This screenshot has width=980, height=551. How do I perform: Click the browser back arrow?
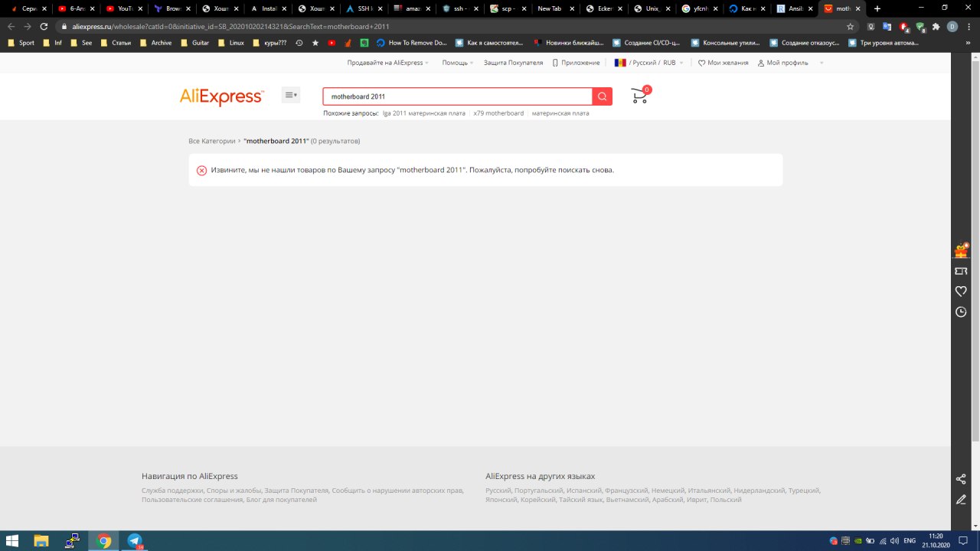click(x=11, y=26)
